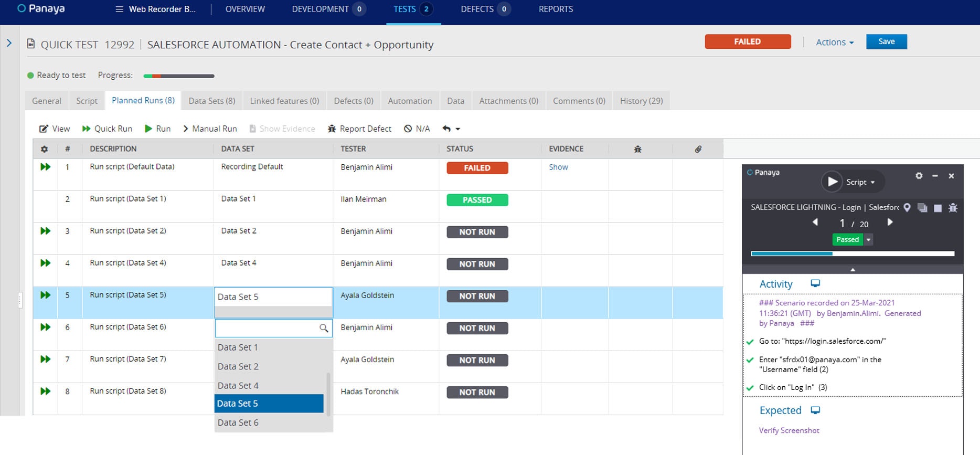Open the Comments (0) tab

(x=579, y=101)
